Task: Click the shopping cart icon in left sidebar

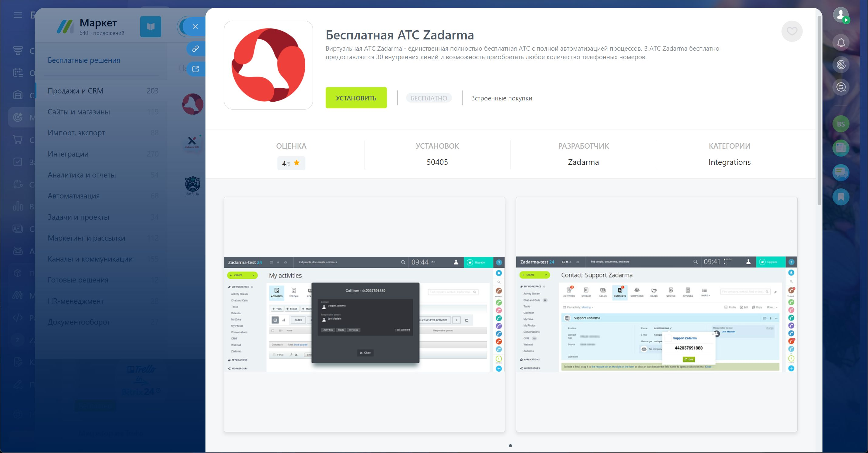Action: 18,140
